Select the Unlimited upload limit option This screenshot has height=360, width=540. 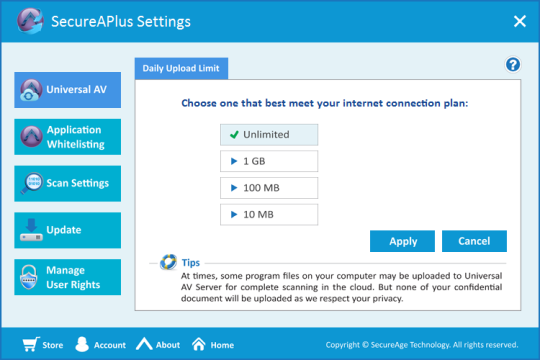[269, 135]
